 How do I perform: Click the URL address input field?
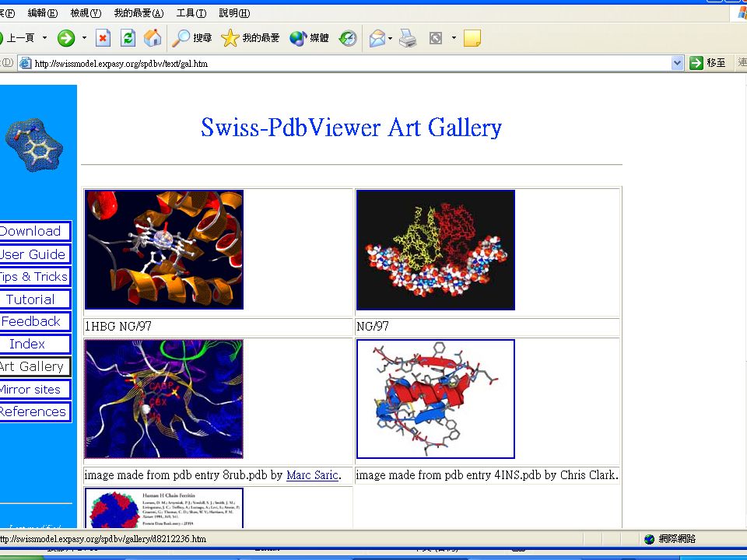(x=352, y=63)
